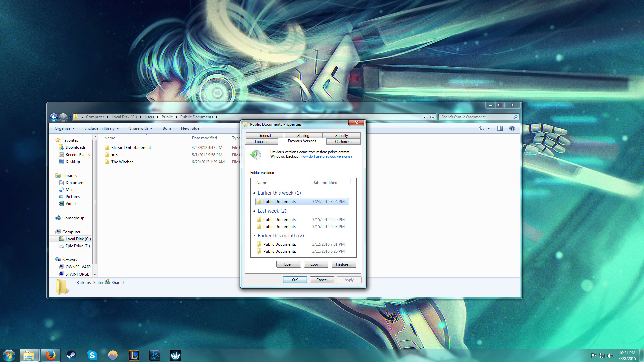The width and height of the screenshot is (644, 362).
Task: Click the Recent Places icon
Action: [x=61, y=155]
